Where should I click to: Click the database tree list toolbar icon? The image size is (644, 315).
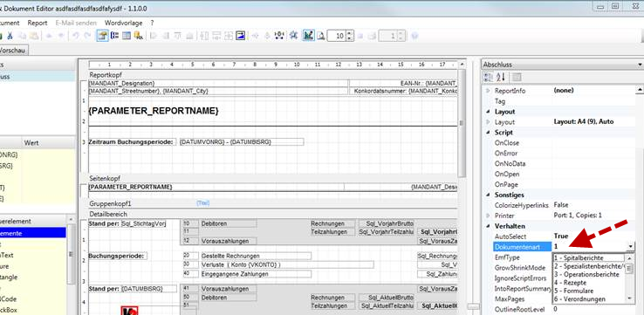(114, 36)
